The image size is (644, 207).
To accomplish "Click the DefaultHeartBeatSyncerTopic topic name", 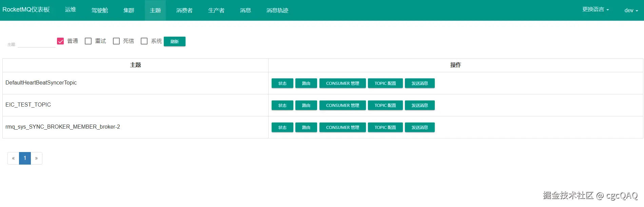I will tap(41, 83).
